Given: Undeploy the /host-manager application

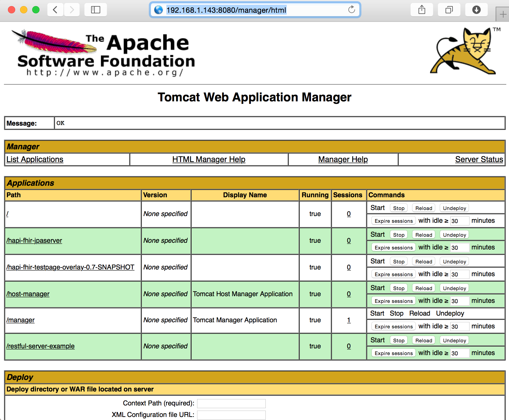Looking at the screenshot, I should (454, 288).
